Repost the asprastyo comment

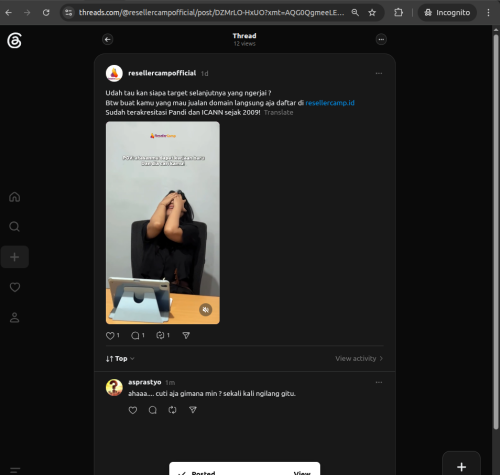[x=172, y=410]
